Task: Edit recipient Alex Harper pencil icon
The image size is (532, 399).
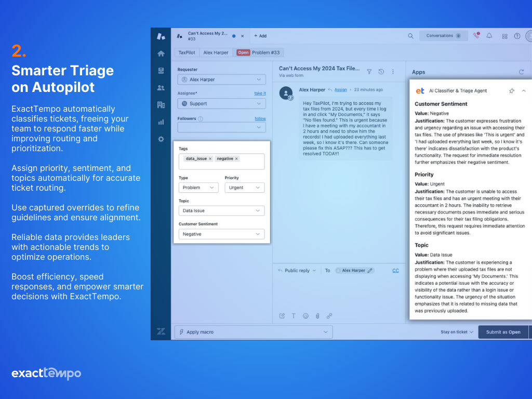Action: 370,270
